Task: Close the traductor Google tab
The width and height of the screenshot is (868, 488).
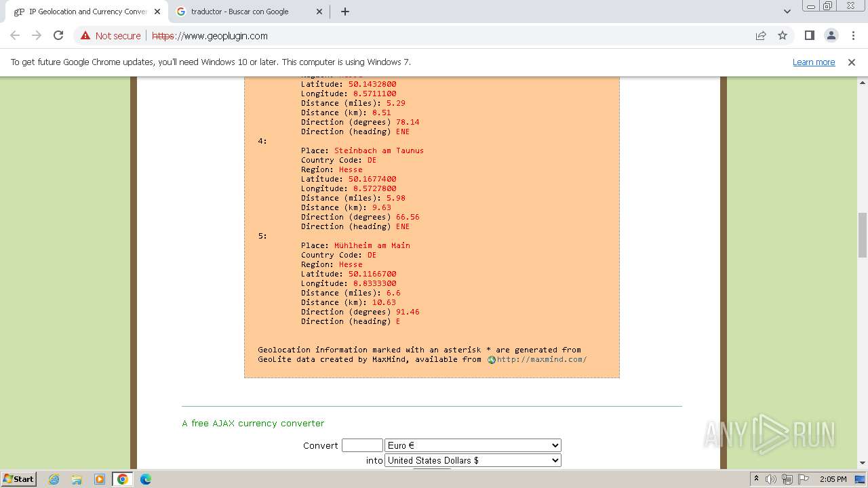Action: click(319, 12)
